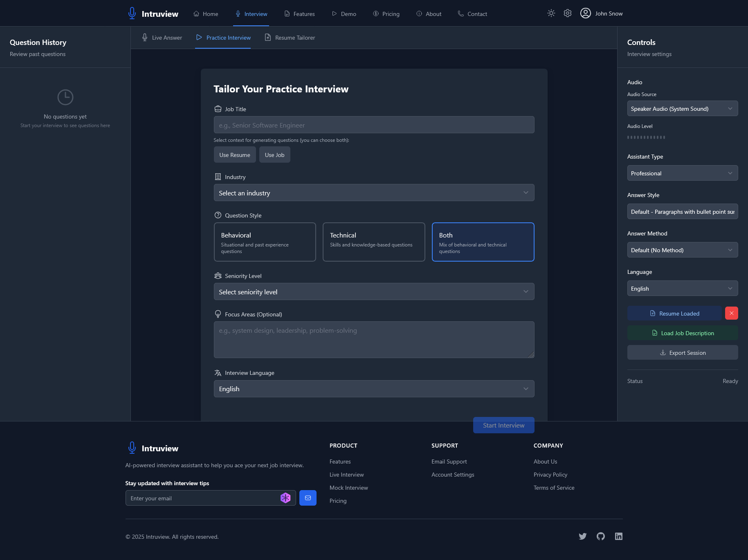Open Demo in the top navigation

[344, 14]
